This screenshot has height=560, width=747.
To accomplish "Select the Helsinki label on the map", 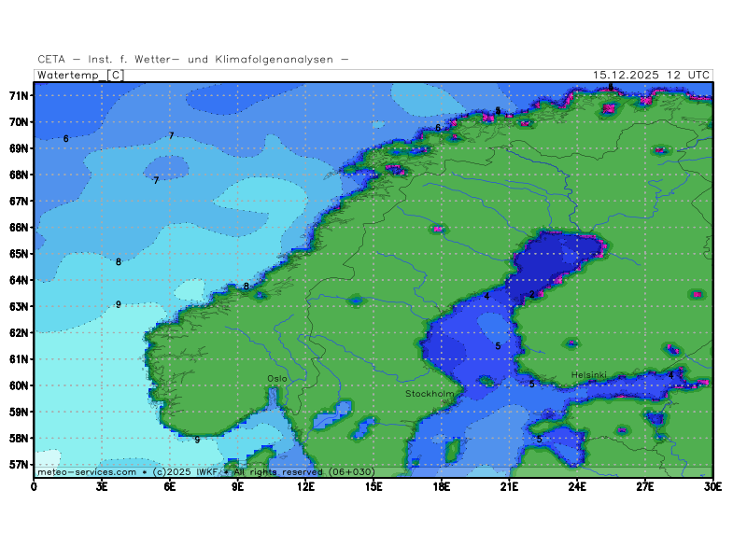I will pyautogui.click(x=589, y=375).
